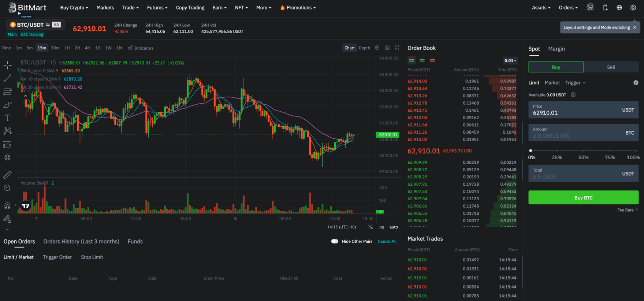Screen dimensions: 644x301
Task: Open the emoji icons tool
Action: point(7,157)
